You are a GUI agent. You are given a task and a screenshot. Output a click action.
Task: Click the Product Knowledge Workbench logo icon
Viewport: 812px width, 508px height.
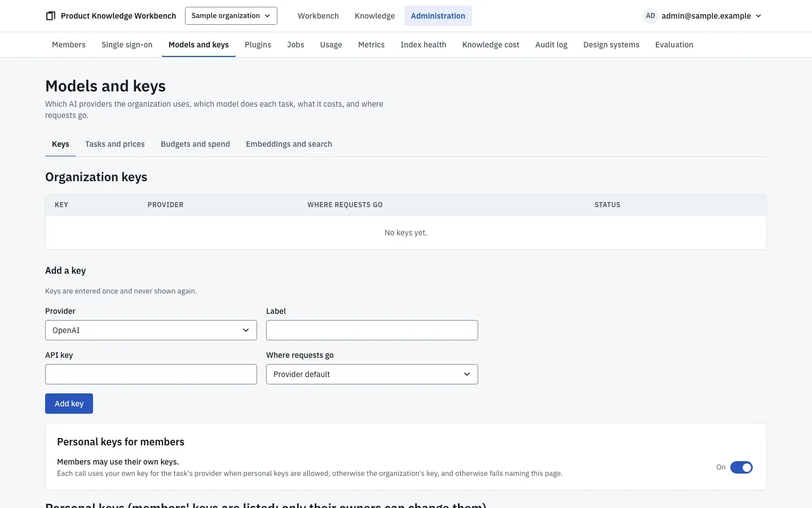tap(51, 16)
